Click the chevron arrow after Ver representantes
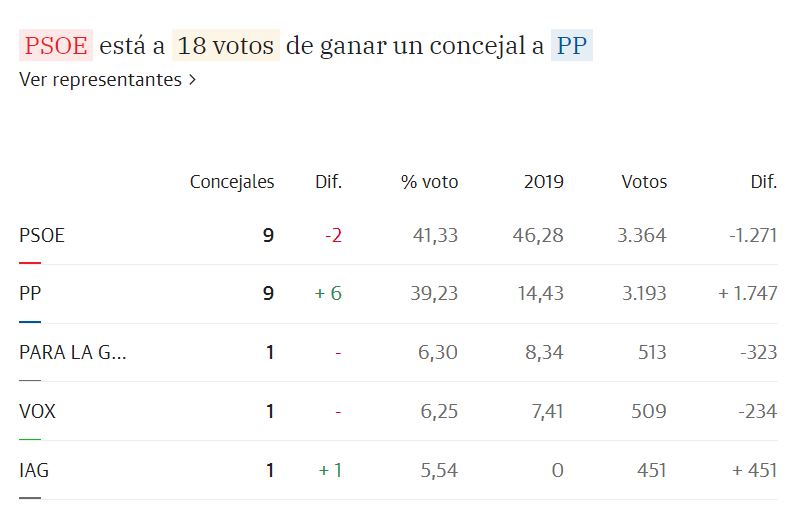 (x=192, y=80)
